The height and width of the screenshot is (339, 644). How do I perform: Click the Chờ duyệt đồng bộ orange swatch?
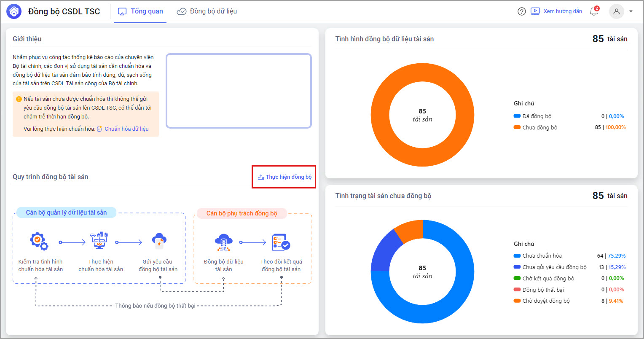tap(517, 301)
